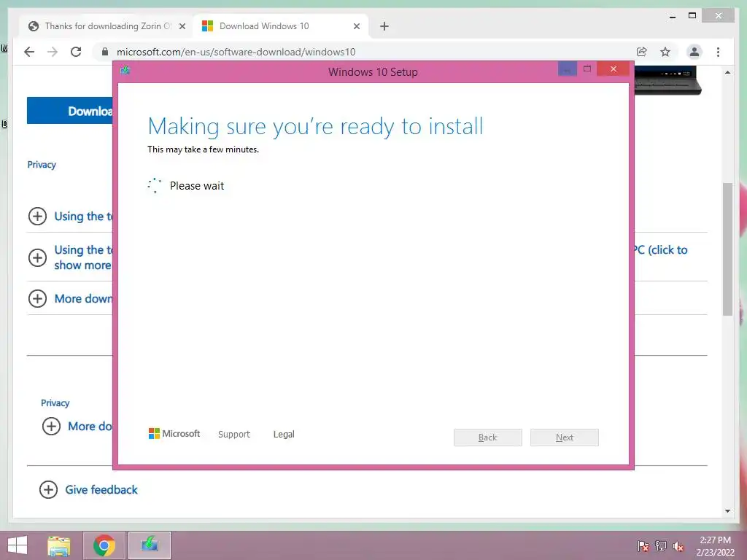
Task: Maximize the Windows 10 Setup window
Action: (587, 69)
